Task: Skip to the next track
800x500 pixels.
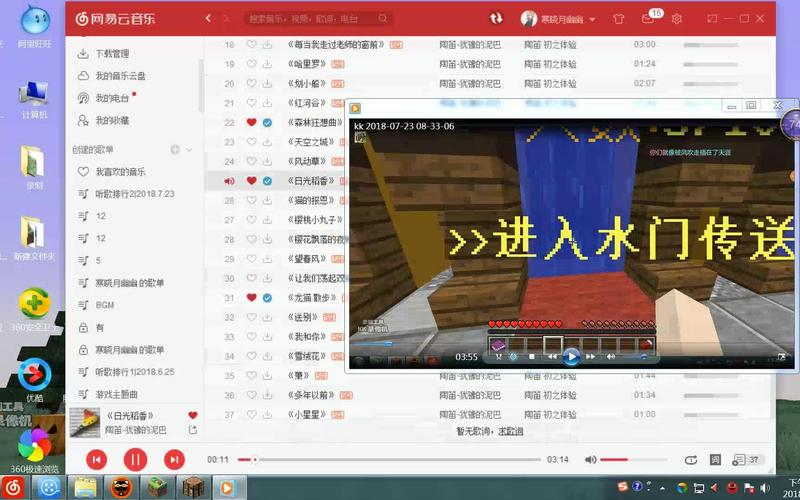Action: (x=174, y=460)
